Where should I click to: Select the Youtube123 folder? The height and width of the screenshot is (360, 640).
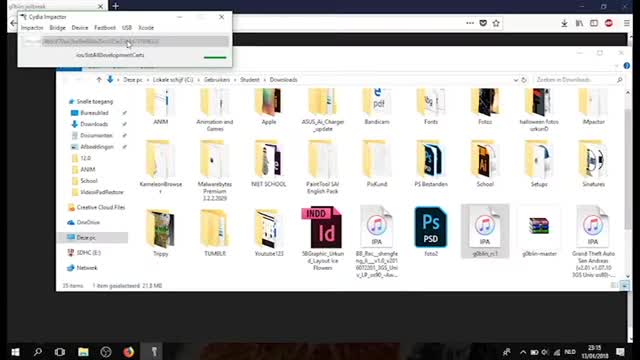point(269,232)
